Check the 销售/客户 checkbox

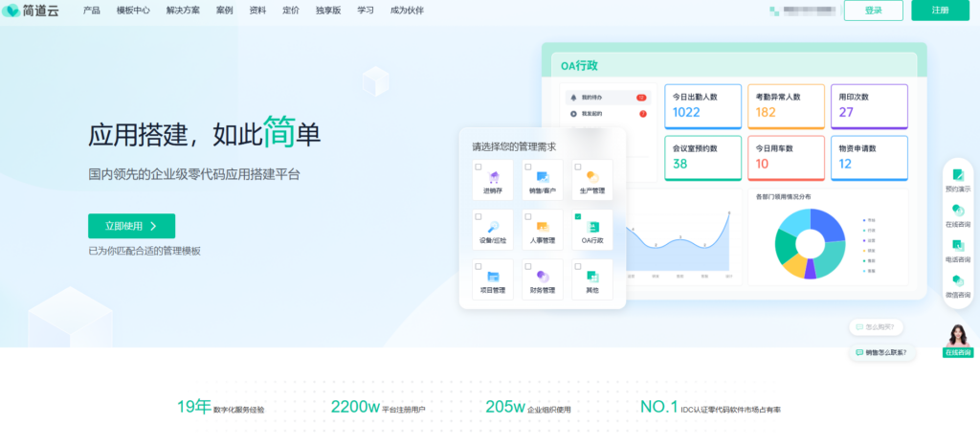(528, 167)
